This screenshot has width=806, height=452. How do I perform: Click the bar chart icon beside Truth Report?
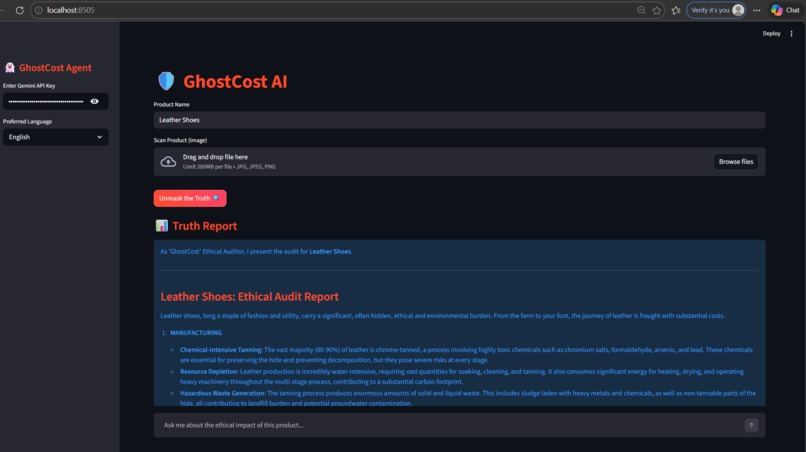[x=162, y=226]
